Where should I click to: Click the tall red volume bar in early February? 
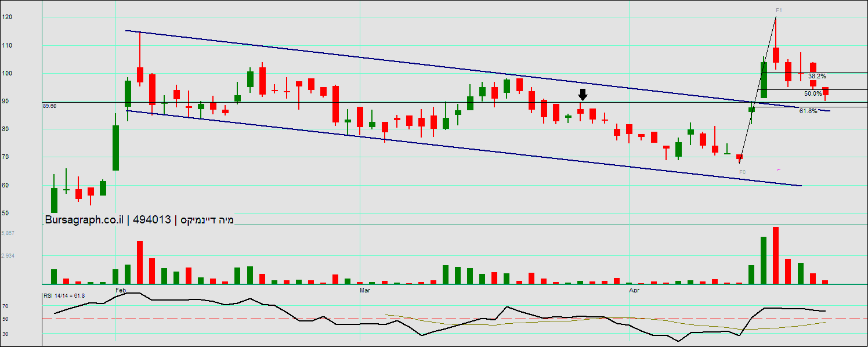click(x=140, y=262)
